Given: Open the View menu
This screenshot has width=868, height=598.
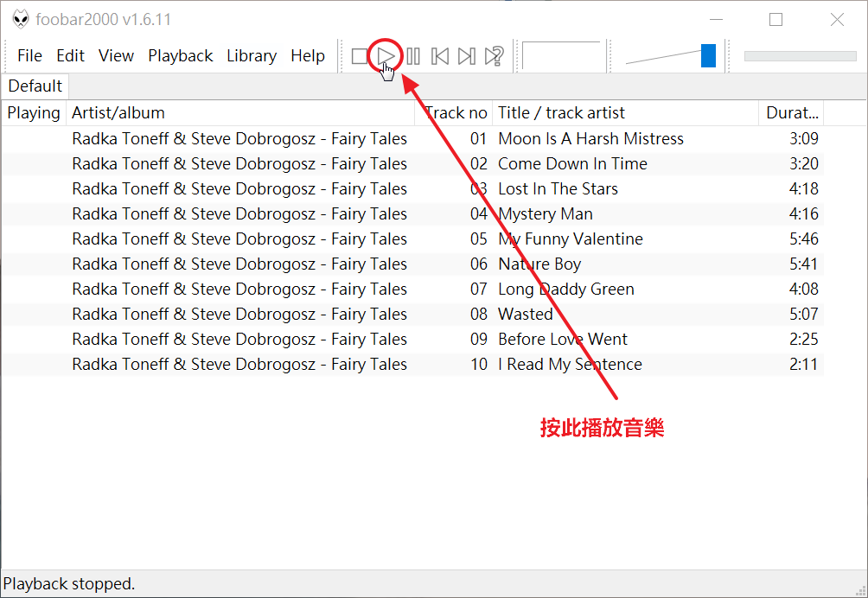Looking at the screenshot, I should pos(116,56).
